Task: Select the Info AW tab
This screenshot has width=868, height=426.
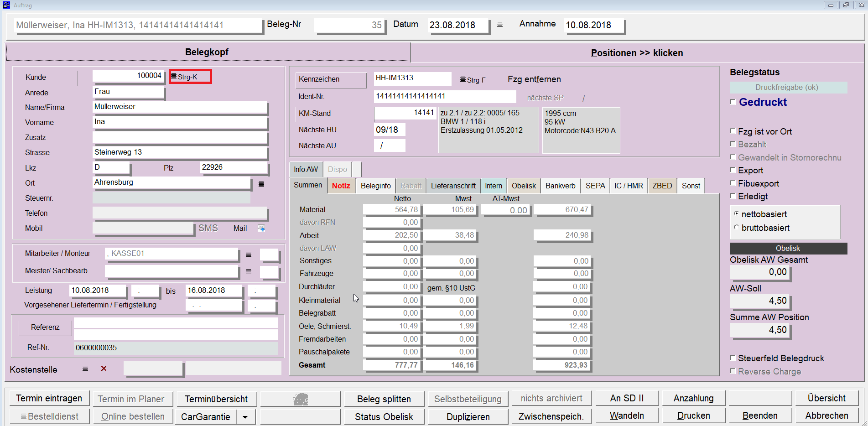Action: [306, 169]
